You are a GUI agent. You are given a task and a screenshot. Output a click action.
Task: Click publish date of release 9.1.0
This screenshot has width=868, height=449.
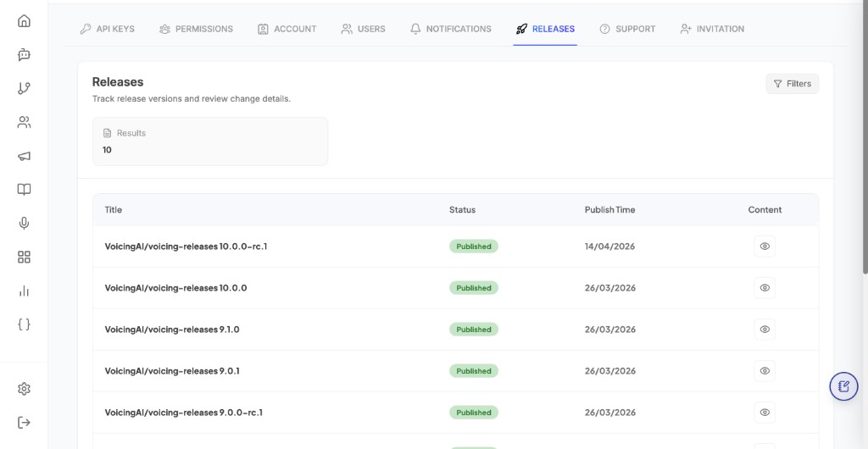pos(610,330)
